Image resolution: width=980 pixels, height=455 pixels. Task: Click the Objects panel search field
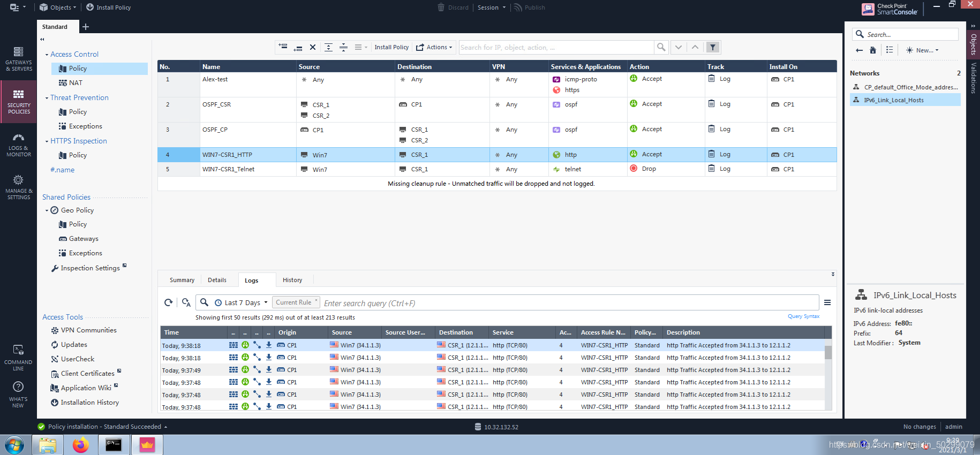click(905, 34)
